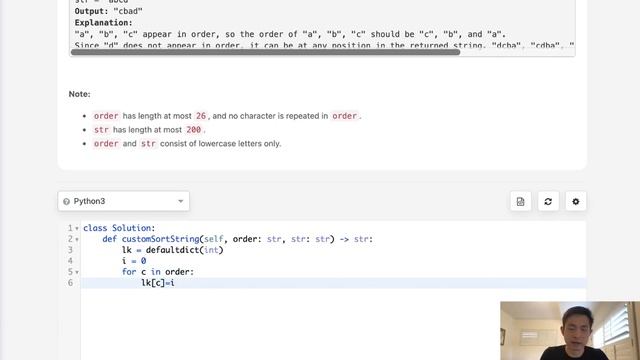Click the 'str has length at most 200' bullet
This screenshot has width=640, height=360.
click(149, 130)
